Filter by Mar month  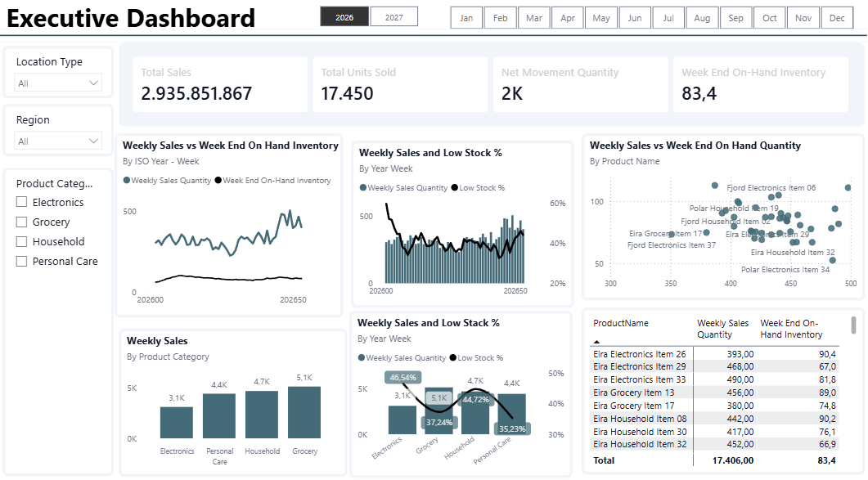[x=534, y=18]
